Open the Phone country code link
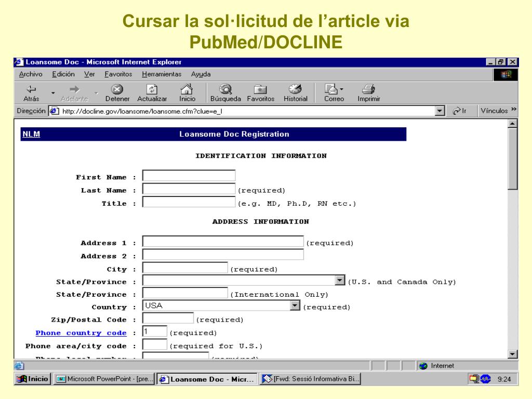Image resolution: width=532 pixels, height=399 pixels. pos(81,333)
